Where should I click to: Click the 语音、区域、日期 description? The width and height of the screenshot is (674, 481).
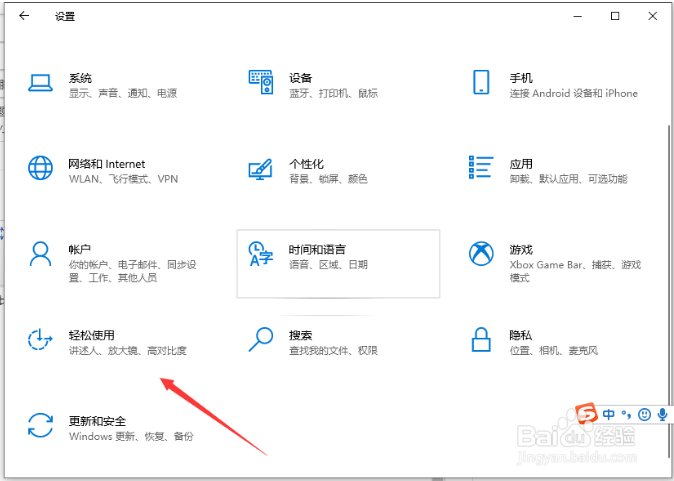(x=328, y=264)
